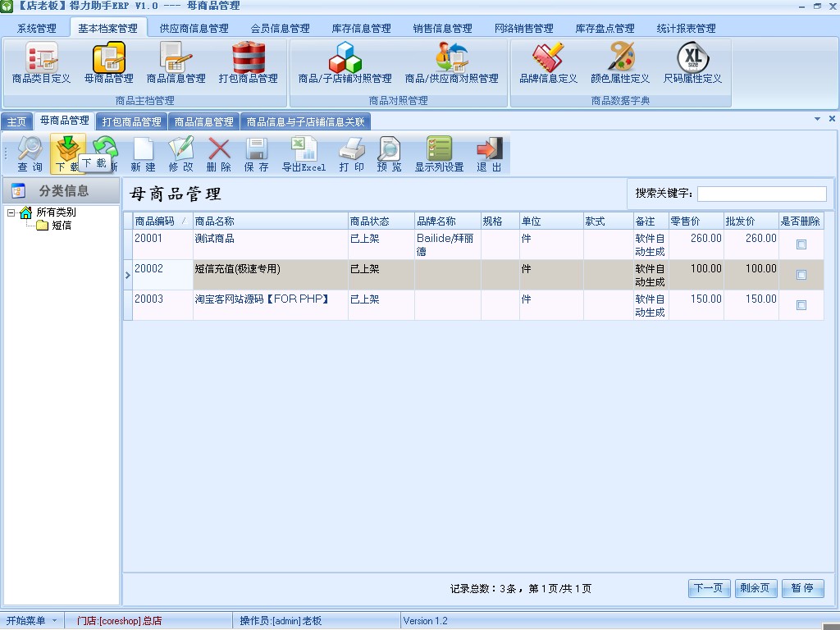The image size is (840, 630).
Task: Open the 供应商信息管理 menu tab
Action: pos(194,29)
